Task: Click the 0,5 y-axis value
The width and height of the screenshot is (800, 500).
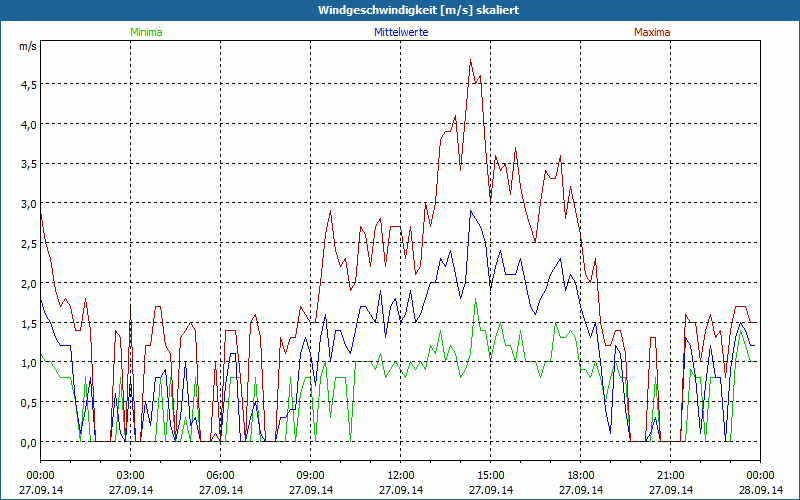Action: point(28,404)
